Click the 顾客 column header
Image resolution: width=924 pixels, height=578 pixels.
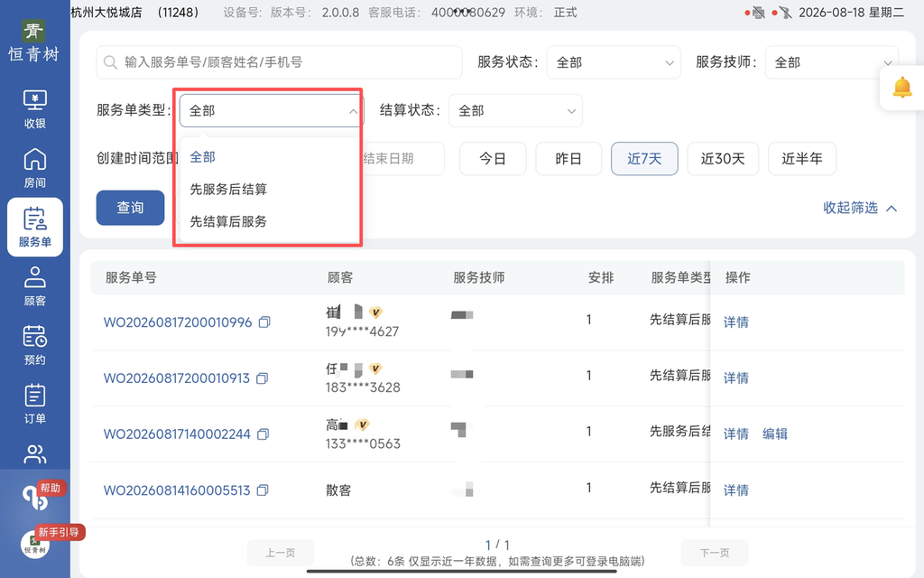pyautogui.click(x=340, y=277)
